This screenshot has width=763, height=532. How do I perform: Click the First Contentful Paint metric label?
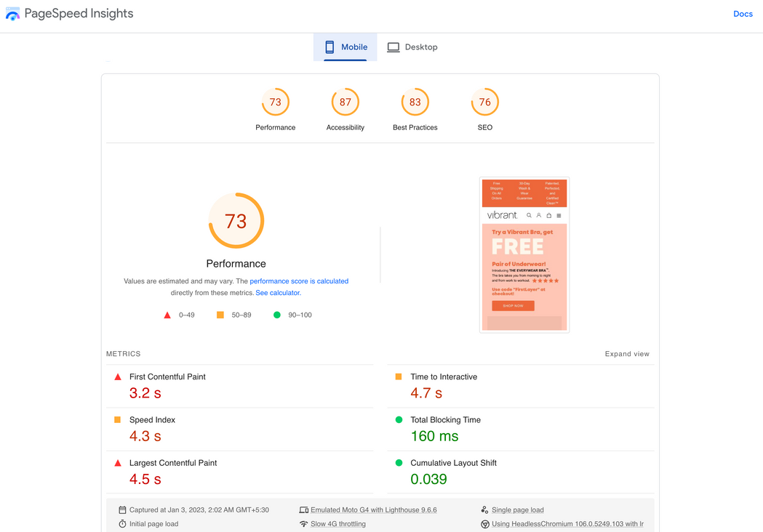(x=167, y=376)
